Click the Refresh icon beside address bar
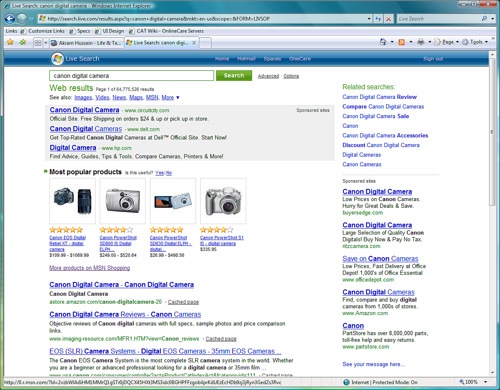Image resolution: width=500 pixels, height=390 pixels. (x=378, y=19)
